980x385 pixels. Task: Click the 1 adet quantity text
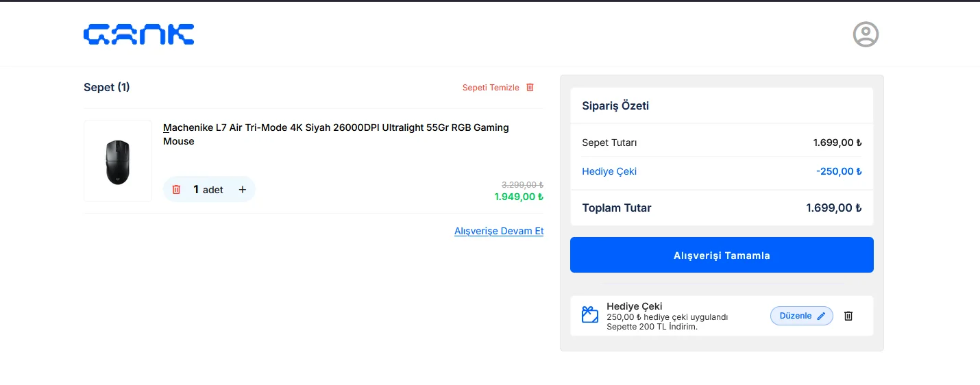[x=208, y=190]
